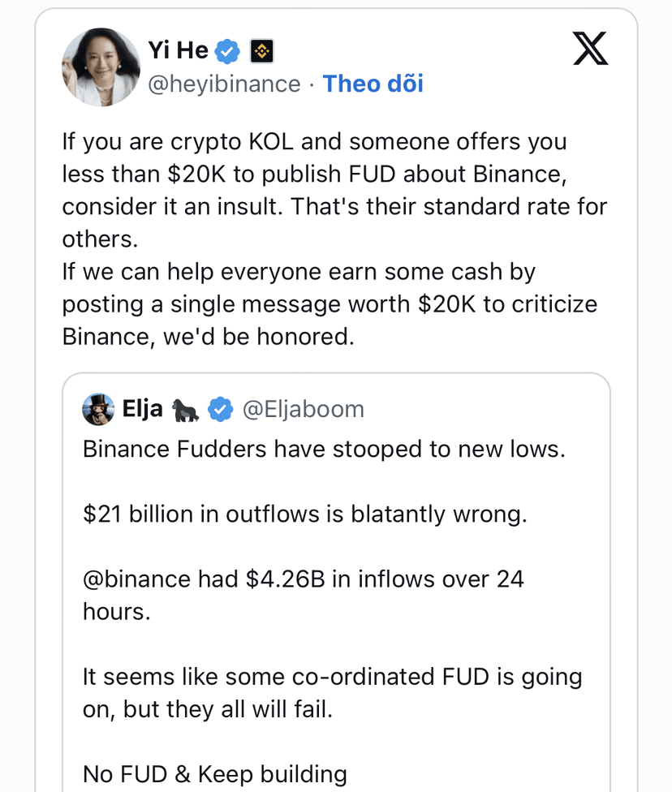Screen dimensions: 672x792
Task: Click the Binance affiliate badge icon
Action: pos(261,51)
